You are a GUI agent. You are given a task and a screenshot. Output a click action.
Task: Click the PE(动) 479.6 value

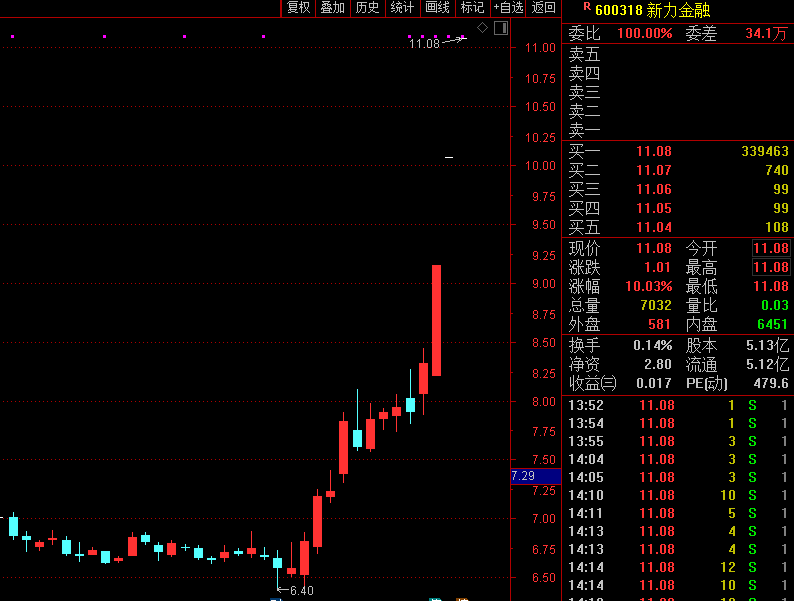[x=771, y=384]
